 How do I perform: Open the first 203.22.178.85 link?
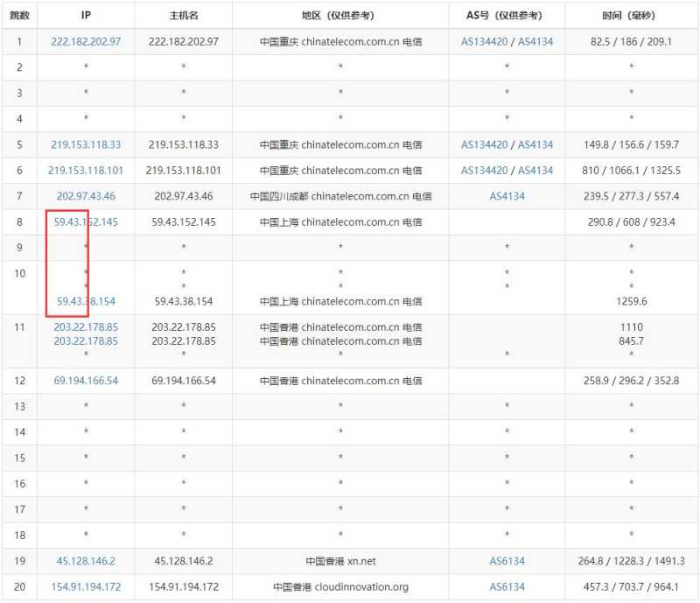pyautogui.click(x=85, y=327)
